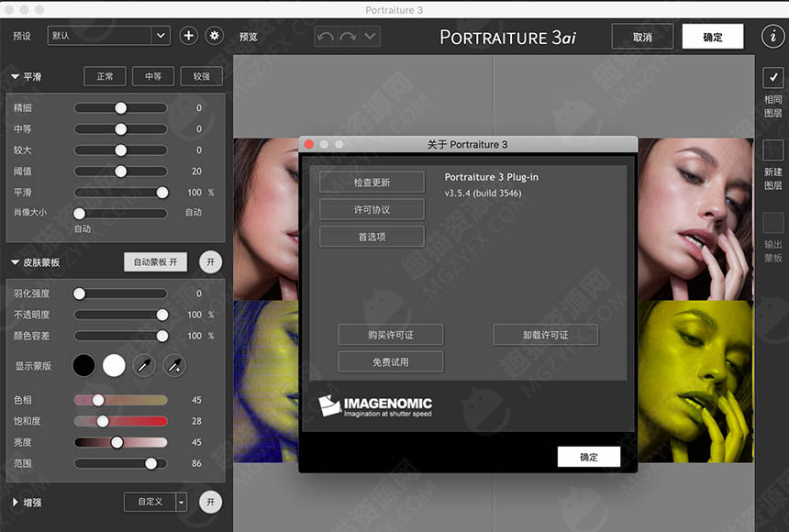Click 检查更新 in the About dialog
The width and height of the screenshot is (789, 532).
pos(372,183)
